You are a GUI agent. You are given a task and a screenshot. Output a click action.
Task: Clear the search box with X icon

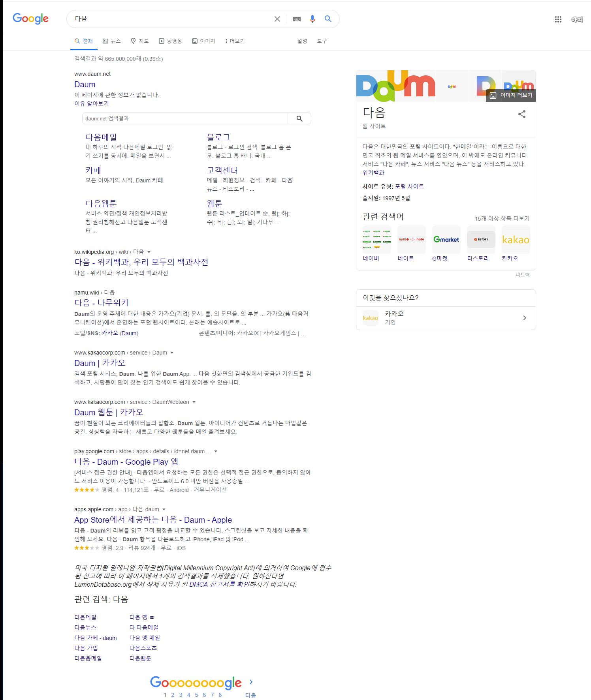pos(277,19)
